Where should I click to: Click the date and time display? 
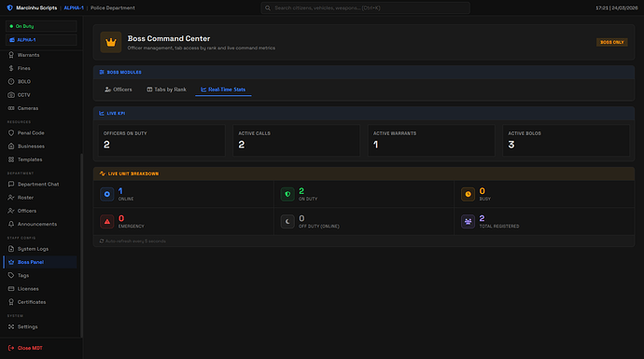(x=617, y=7)
